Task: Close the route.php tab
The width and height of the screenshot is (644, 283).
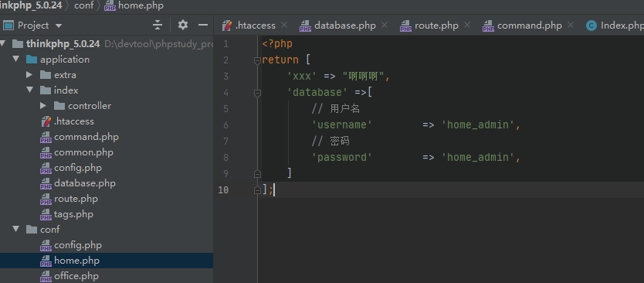Action: point(466,26)
